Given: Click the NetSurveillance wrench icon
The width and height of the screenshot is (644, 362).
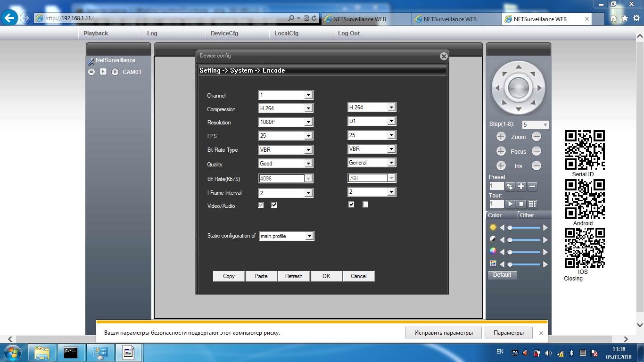Looking at the screenshot, I should click(x=91, y=61).
